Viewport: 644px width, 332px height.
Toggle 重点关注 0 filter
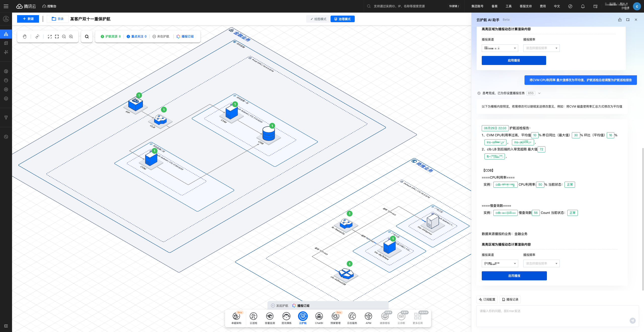click(137, 37)
